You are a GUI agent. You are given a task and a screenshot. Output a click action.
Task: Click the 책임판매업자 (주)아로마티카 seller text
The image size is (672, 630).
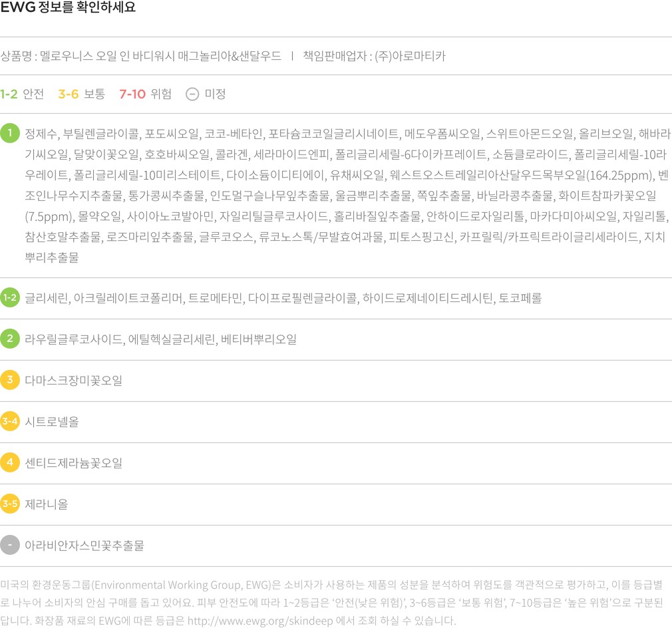tap(373, 56)
